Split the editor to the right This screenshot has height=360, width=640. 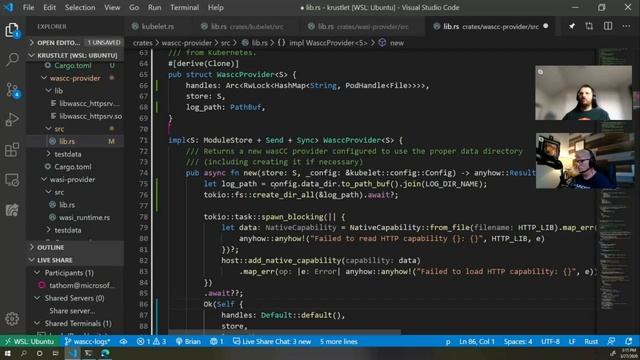tap(608, 26)
